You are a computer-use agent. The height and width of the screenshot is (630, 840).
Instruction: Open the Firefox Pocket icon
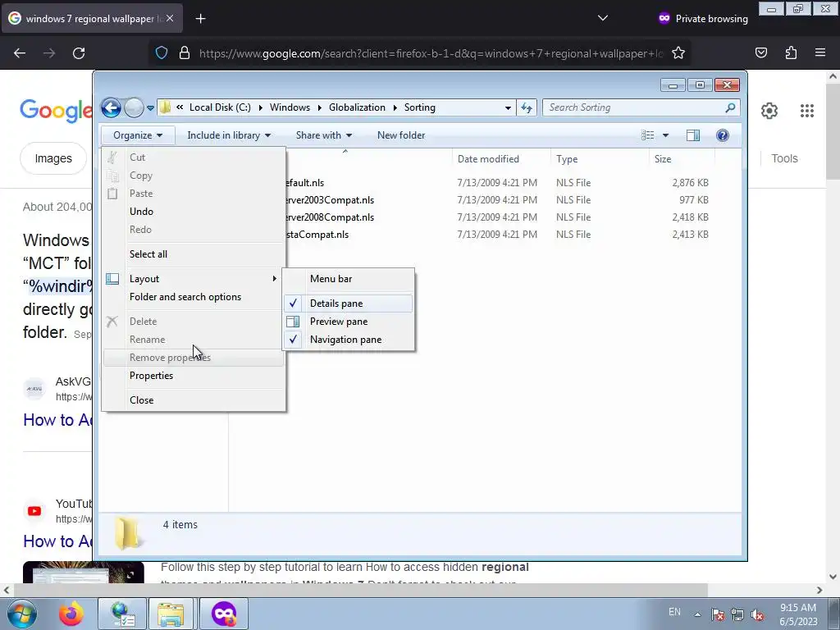pos(761,53)
